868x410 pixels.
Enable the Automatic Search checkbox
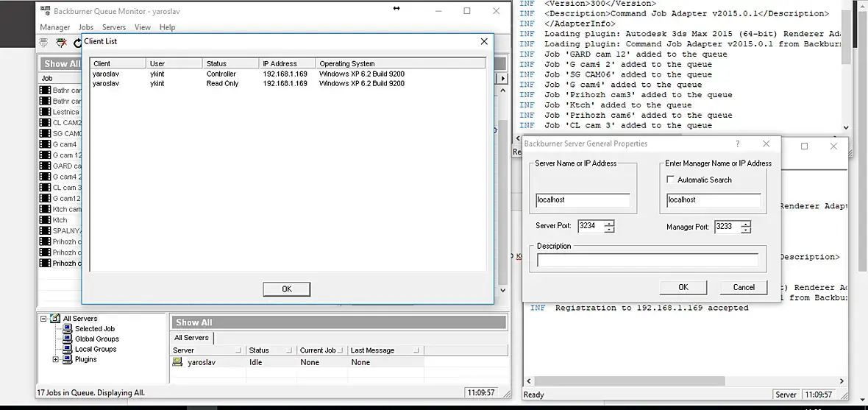pyautogui.click(x=670, y=180)
